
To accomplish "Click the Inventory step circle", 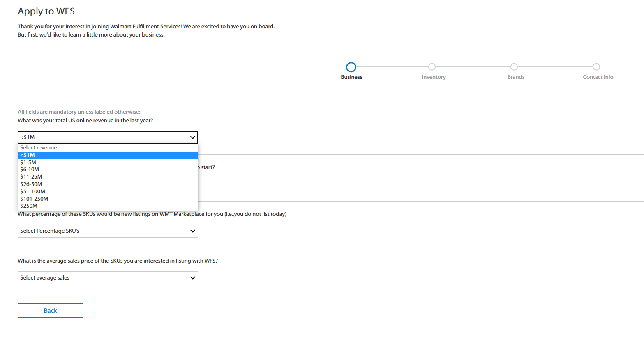I will 432,66.
